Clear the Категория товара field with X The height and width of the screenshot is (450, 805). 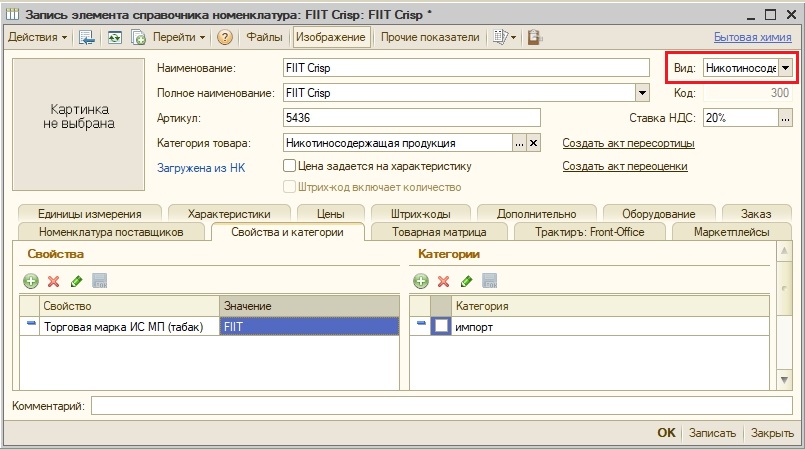[x=533, y=143]
